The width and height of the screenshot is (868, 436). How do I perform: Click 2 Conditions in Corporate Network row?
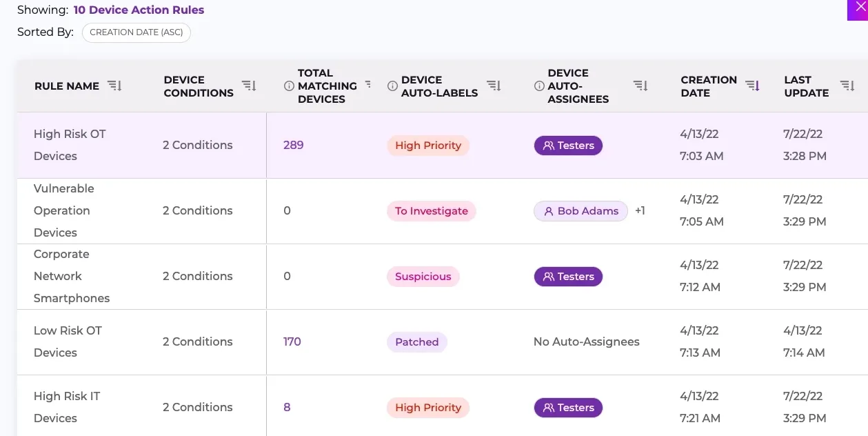click(198, 276)
